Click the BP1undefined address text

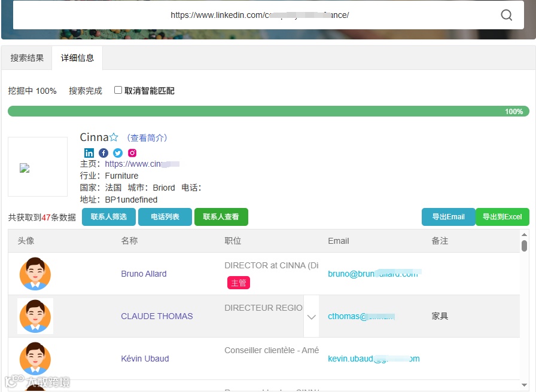pos(131,200)
